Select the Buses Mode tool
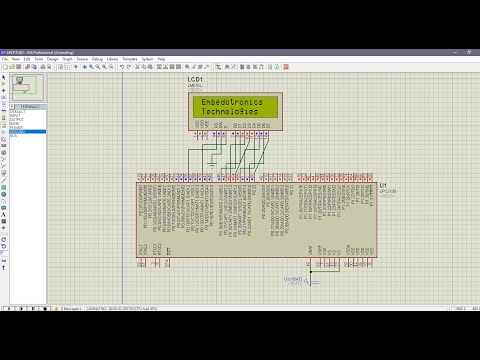480x360 pixels. 4,111
